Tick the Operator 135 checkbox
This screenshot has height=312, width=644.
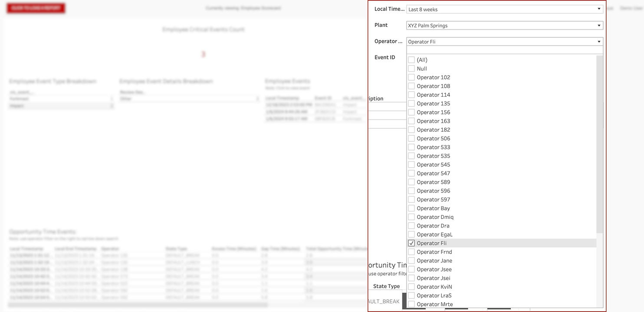[x=411, y=104]
